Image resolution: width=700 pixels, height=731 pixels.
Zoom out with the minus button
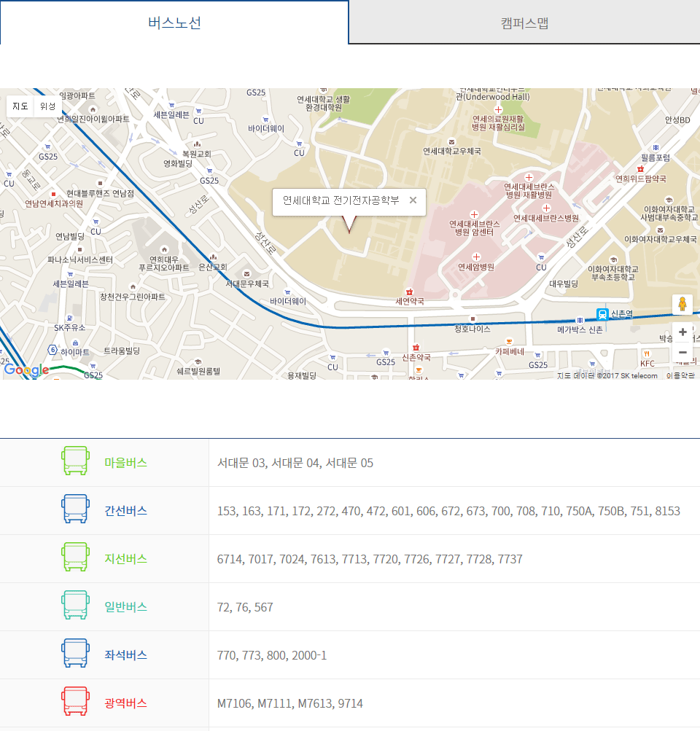682,353
